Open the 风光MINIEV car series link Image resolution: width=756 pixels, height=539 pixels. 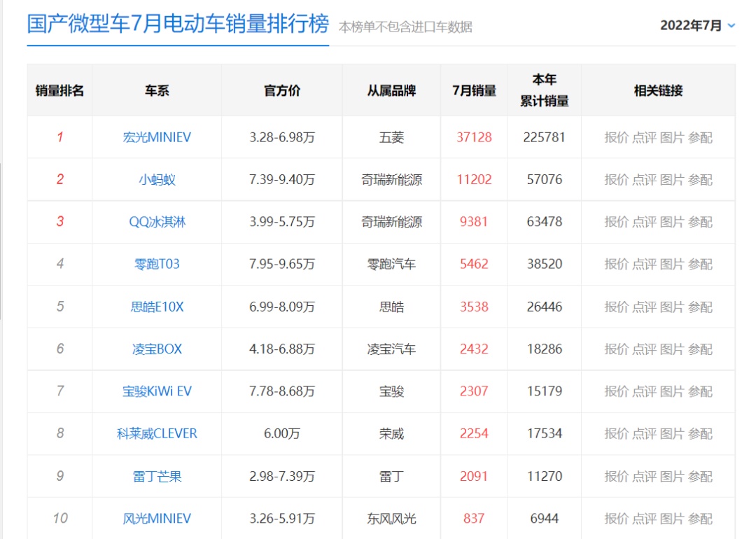pyautogui.click(x=157, y=518)
